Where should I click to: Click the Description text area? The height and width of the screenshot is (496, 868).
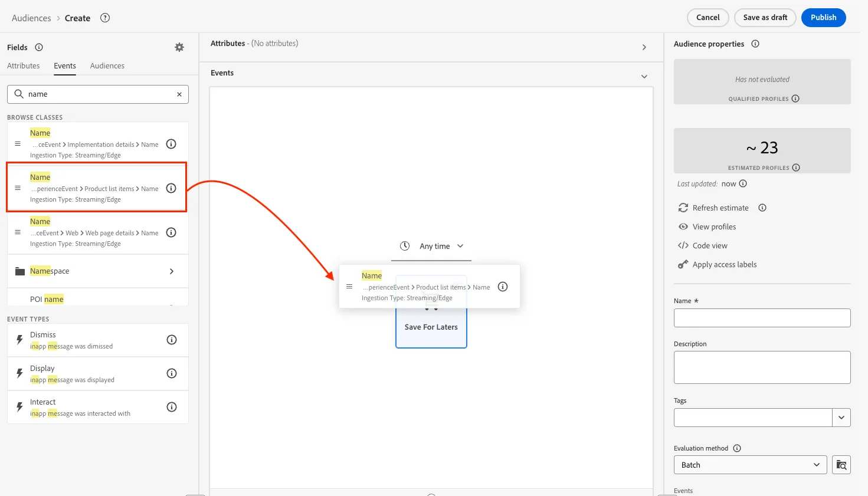762,367
